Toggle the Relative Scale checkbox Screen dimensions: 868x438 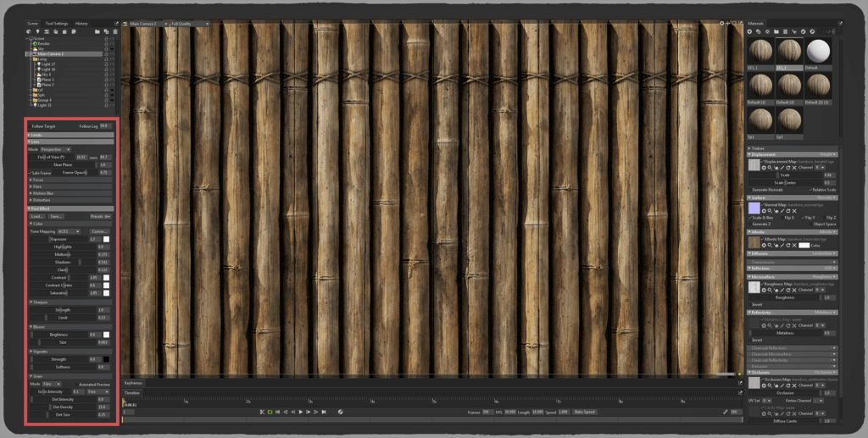[x=810, y=190]
